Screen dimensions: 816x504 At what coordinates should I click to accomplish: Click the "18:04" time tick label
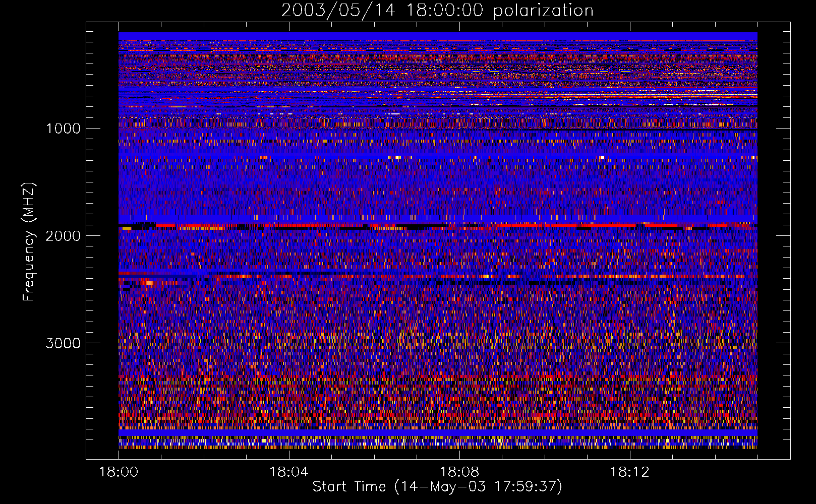point(289,472)
